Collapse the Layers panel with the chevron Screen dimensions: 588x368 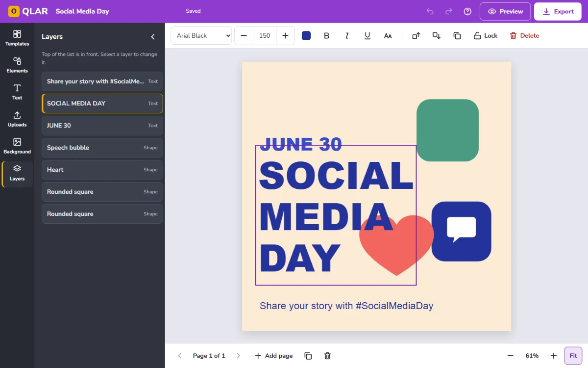153,37
